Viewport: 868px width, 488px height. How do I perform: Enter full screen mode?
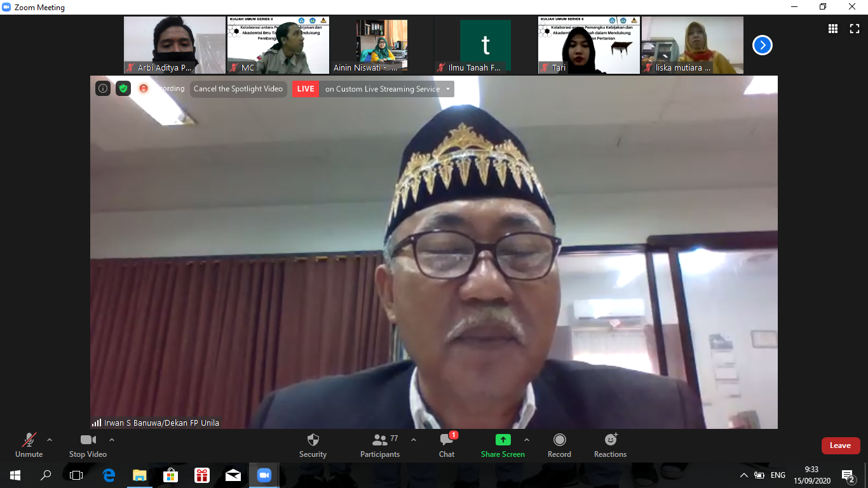tap(855, 29)
